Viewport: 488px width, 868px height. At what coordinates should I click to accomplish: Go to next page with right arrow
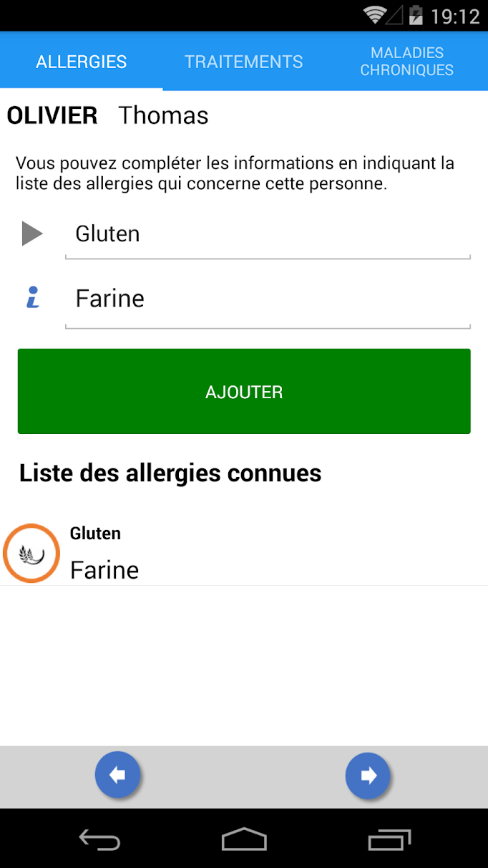point(369,775)
